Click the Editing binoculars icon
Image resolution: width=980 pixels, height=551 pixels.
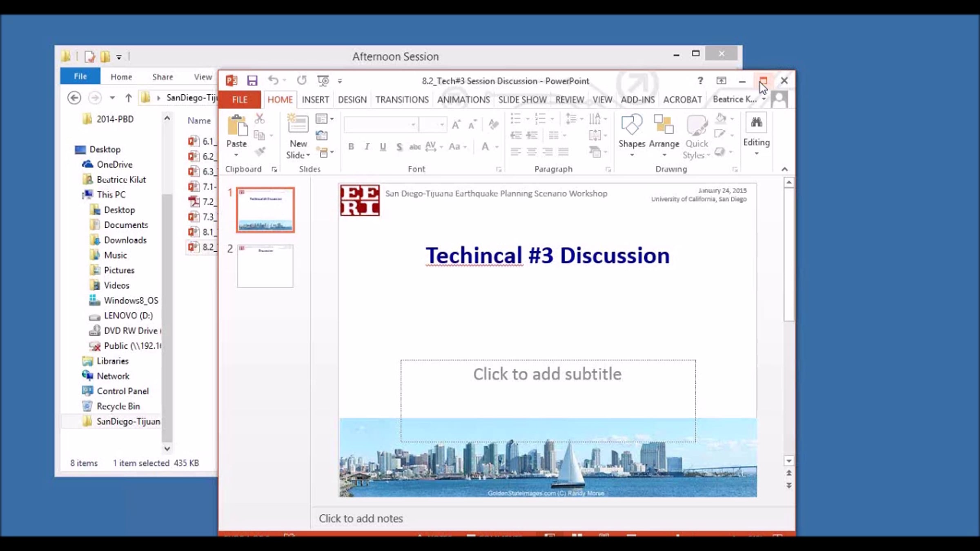pyautogui.click(x=756, y=122)
